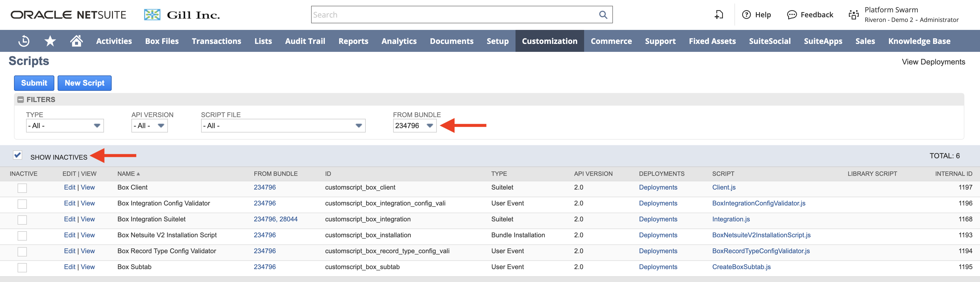Open the SuiteApps menu
The image size is (980, 282).
point(823,41)
